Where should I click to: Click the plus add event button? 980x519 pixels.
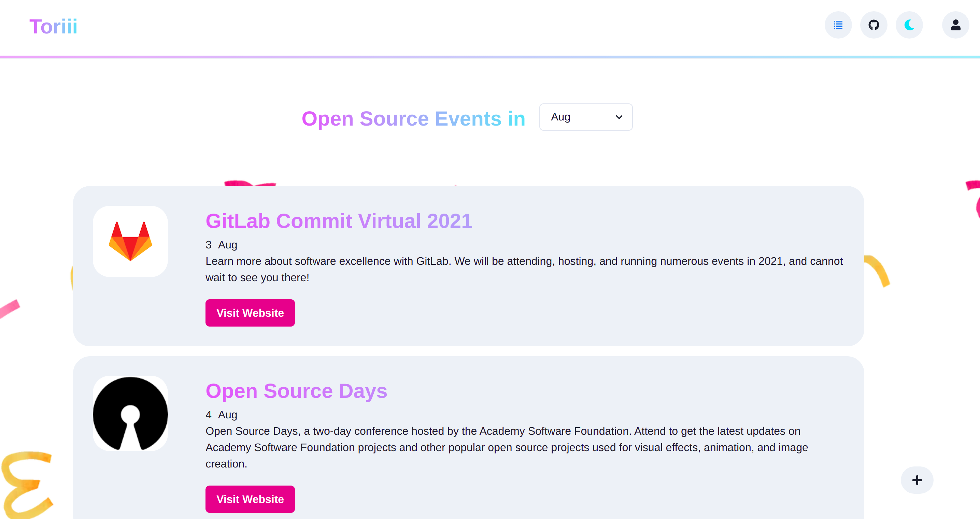click(x=917, y=480)
